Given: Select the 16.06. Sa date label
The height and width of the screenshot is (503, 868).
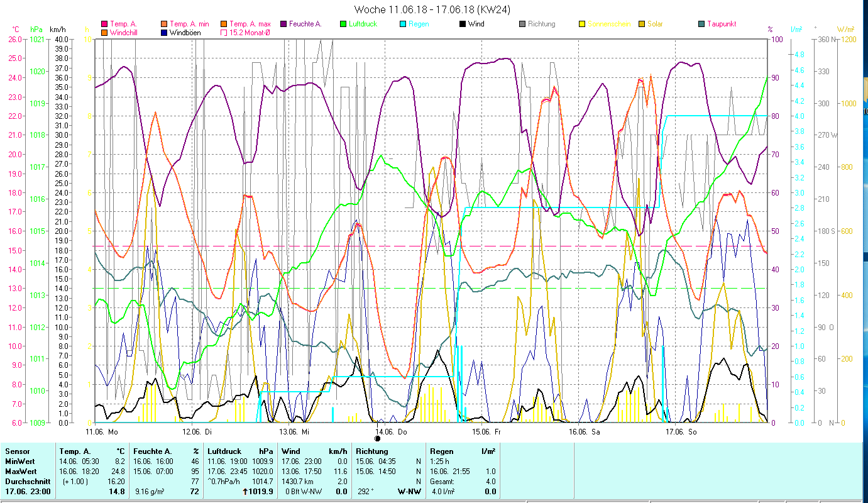Looking at the screenshot, I should coord(584,432).
